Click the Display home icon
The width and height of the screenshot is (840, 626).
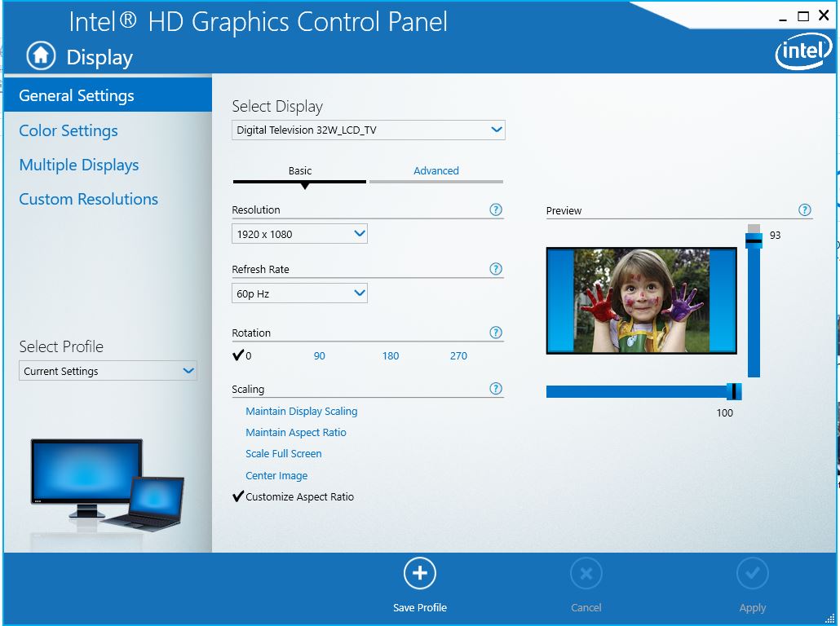39,55
